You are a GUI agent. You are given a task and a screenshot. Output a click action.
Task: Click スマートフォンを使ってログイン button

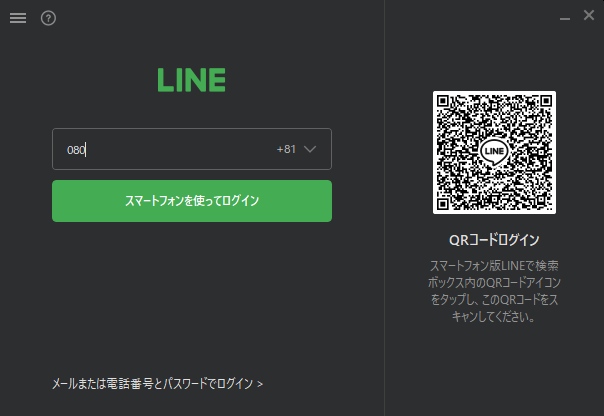192,201
